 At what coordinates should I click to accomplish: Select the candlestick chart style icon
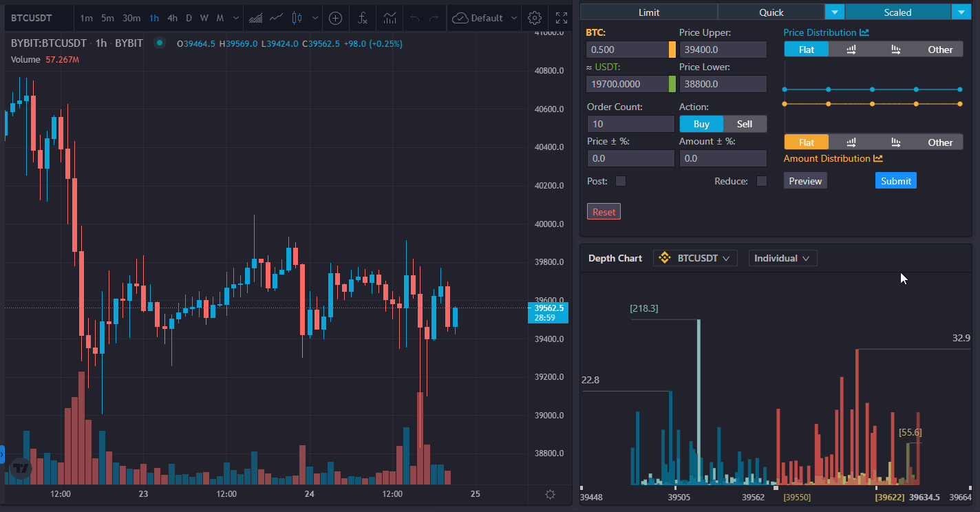pyautogui.click(x=297, y=18)
